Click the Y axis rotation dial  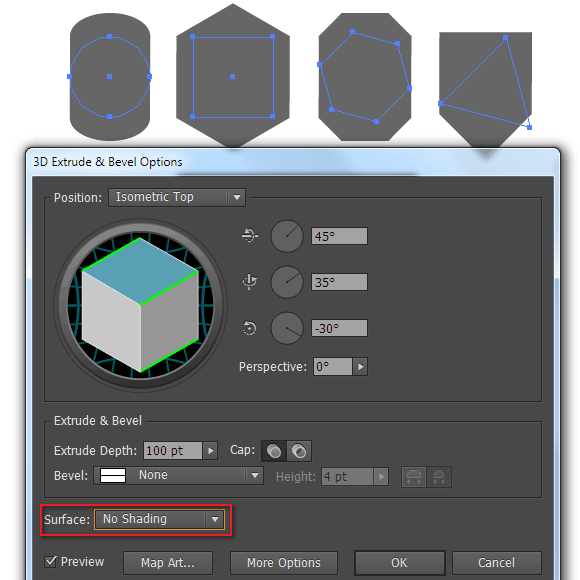287,282
